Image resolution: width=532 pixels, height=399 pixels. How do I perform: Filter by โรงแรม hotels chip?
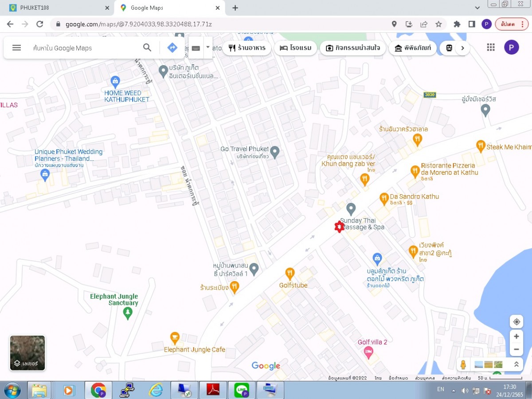(296, 48)
